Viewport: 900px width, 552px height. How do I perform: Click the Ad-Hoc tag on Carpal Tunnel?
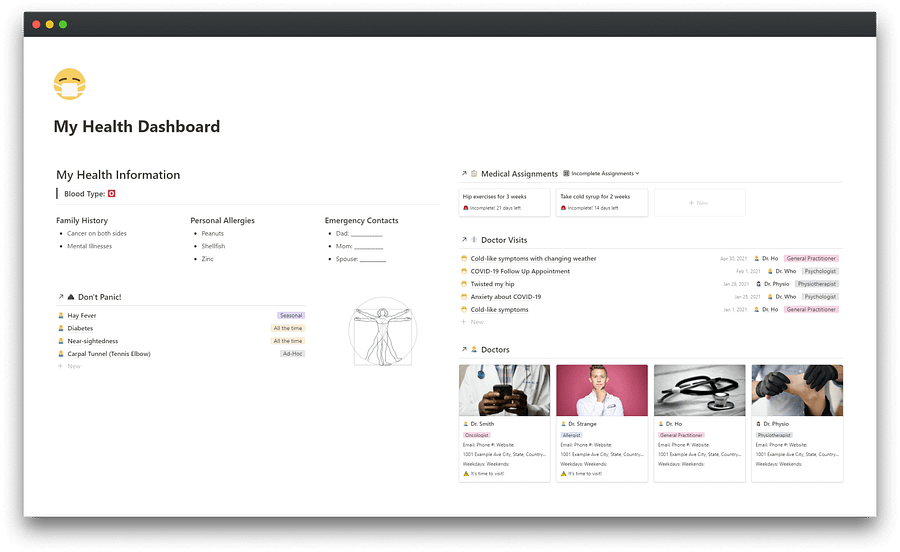(x=292, y=353)
